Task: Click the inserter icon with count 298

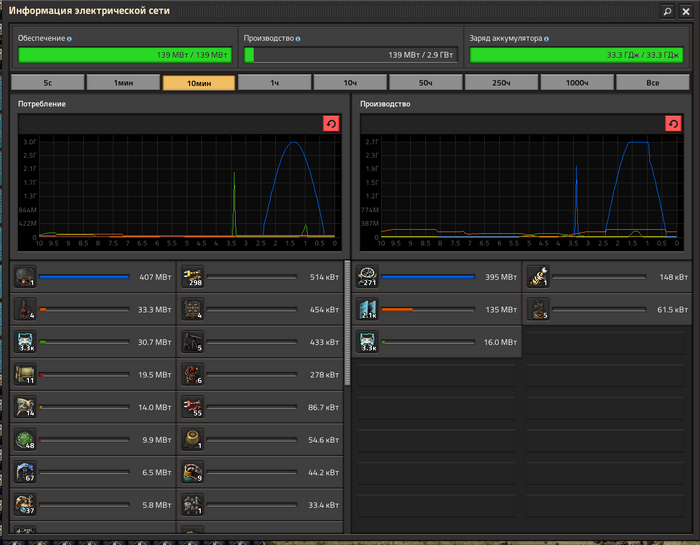Action: (x=192, y=277)
